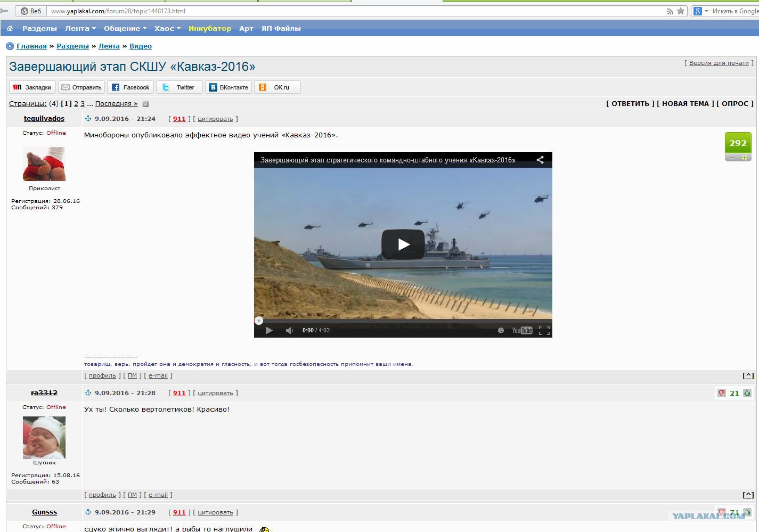Jump to Последняя page
This screenshot has height=532, width=759.
(116, 104)
